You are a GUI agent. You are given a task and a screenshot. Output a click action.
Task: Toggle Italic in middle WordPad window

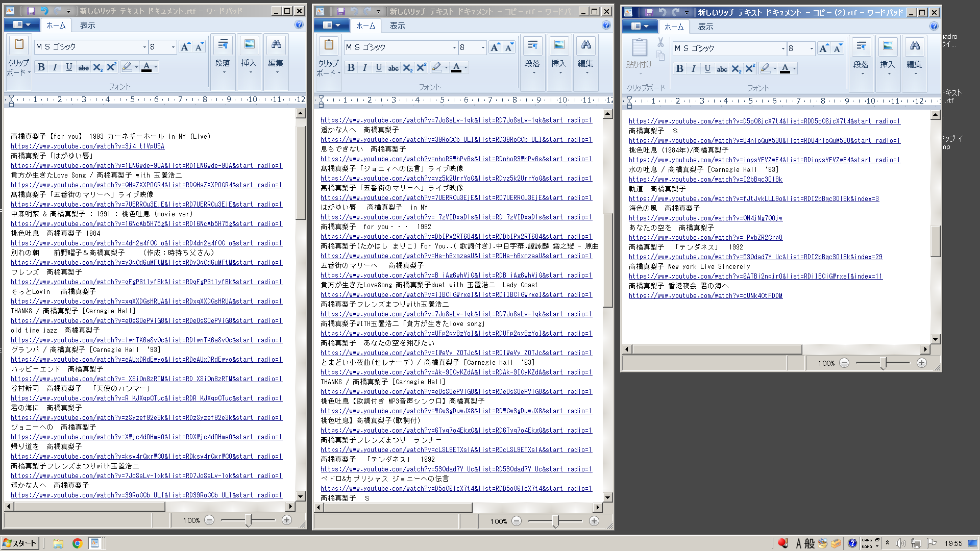tap(365, 67)
